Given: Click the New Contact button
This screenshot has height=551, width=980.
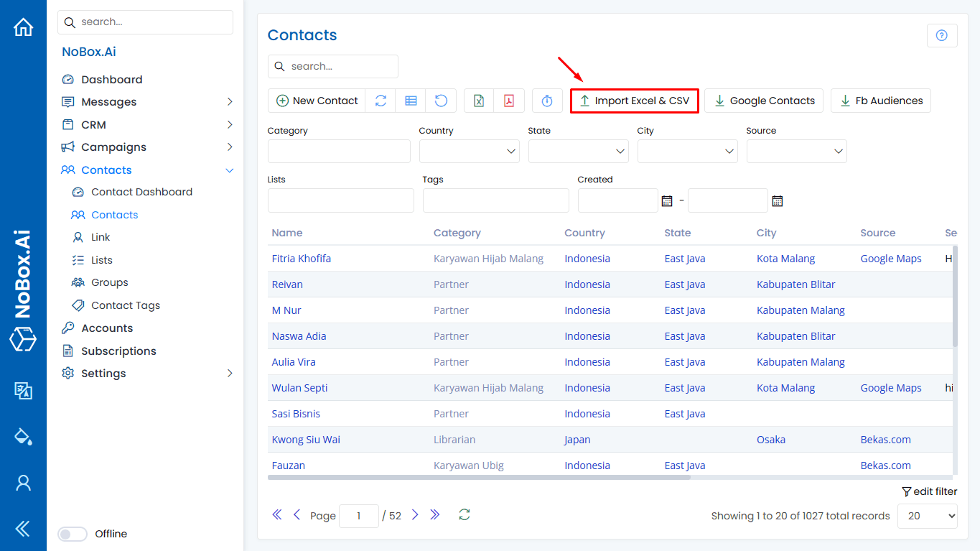Looking at the screenshot, I should click(317, 101).
